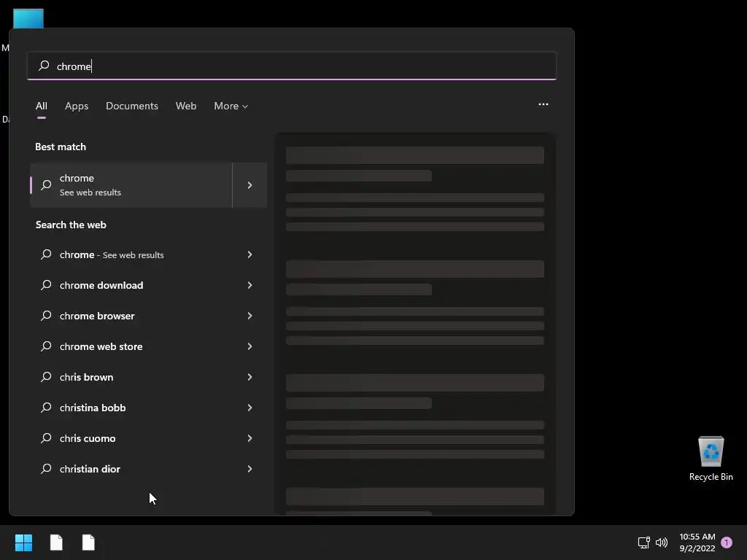Switch to the Web search tab

186,106
